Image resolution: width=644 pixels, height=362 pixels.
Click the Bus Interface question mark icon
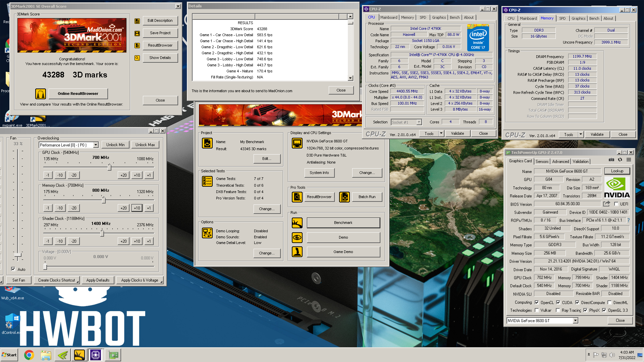[629, 221]
